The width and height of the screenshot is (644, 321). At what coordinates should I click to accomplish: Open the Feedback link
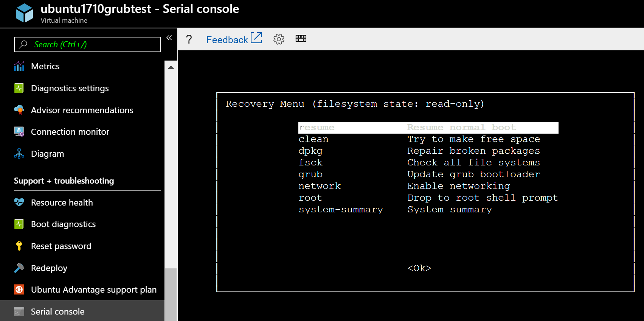coord(227,40)
